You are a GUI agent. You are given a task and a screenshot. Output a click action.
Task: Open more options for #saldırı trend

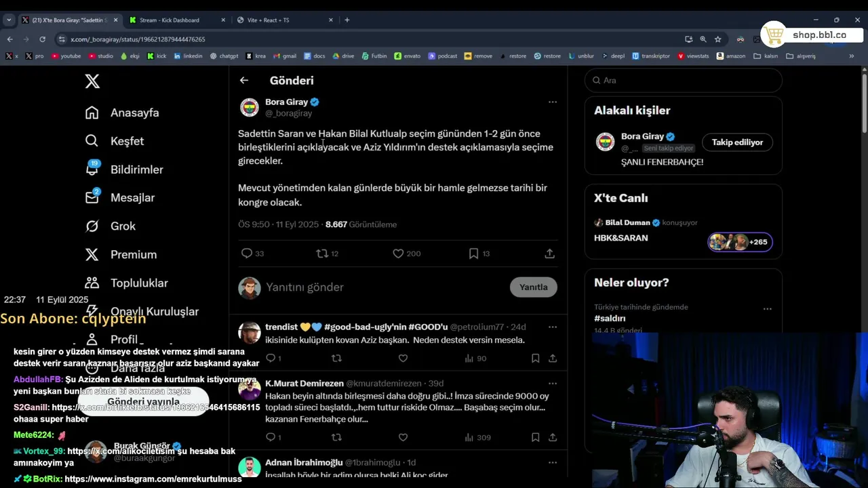(768, 308)
